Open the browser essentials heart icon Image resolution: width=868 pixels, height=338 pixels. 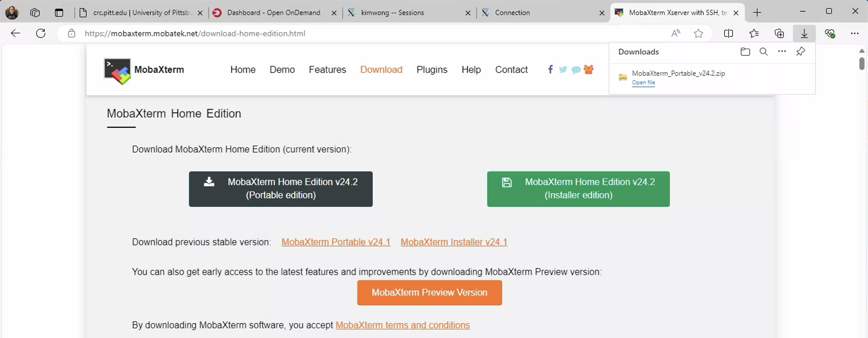pos(830,33)
